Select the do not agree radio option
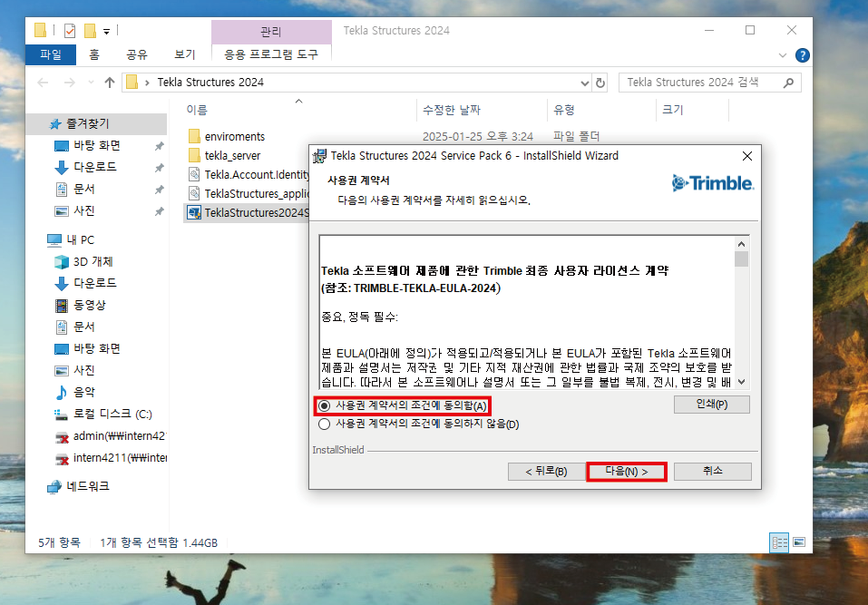868x605 pixels. [x=325, y=424]
